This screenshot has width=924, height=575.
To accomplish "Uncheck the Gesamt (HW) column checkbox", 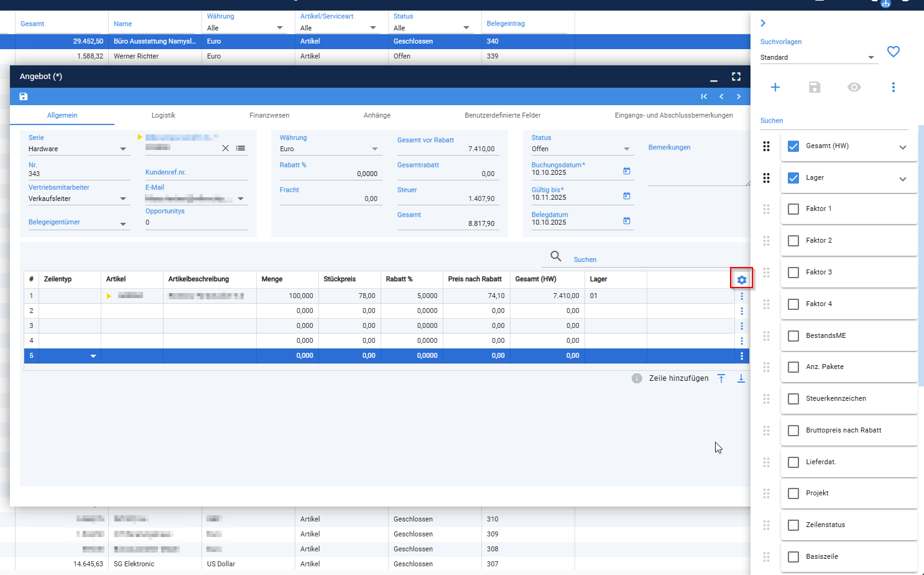I will [x=793, y=146].
